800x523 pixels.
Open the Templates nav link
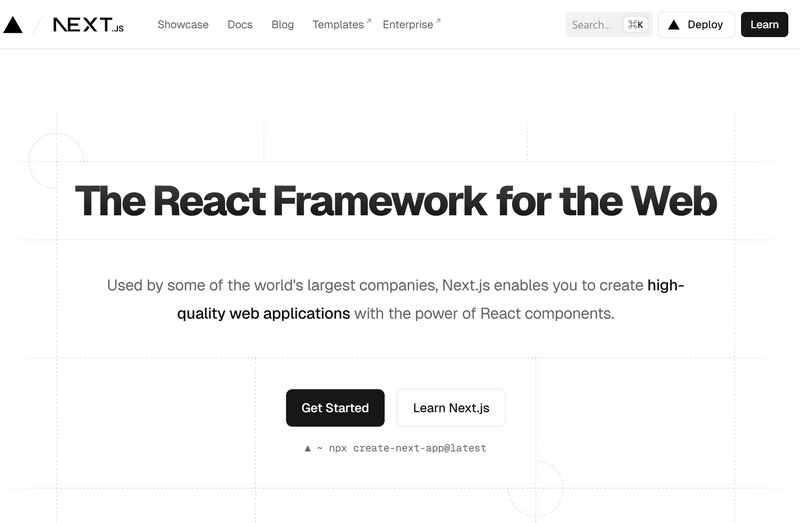point(338,24)
